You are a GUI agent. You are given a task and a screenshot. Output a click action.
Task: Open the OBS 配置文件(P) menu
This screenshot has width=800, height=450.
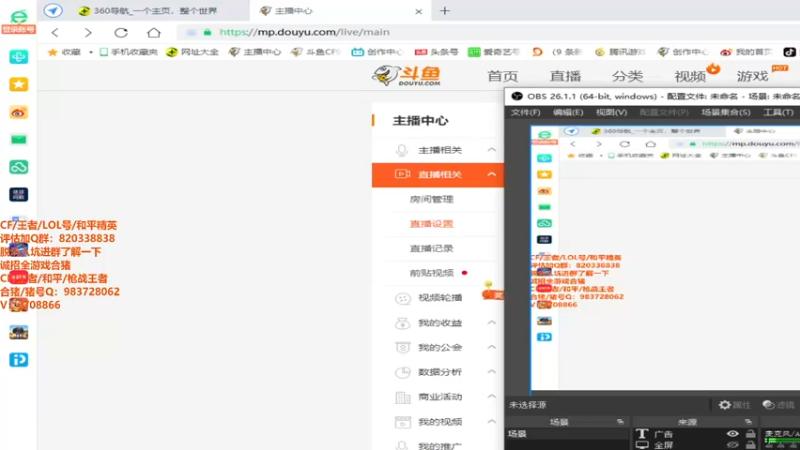(x=664, y=112)
